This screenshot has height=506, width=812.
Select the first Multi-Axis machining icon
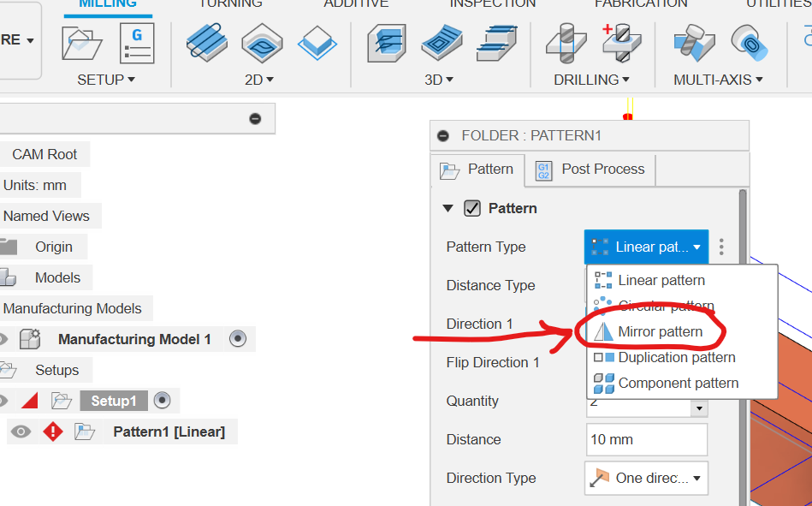[693, 43]
